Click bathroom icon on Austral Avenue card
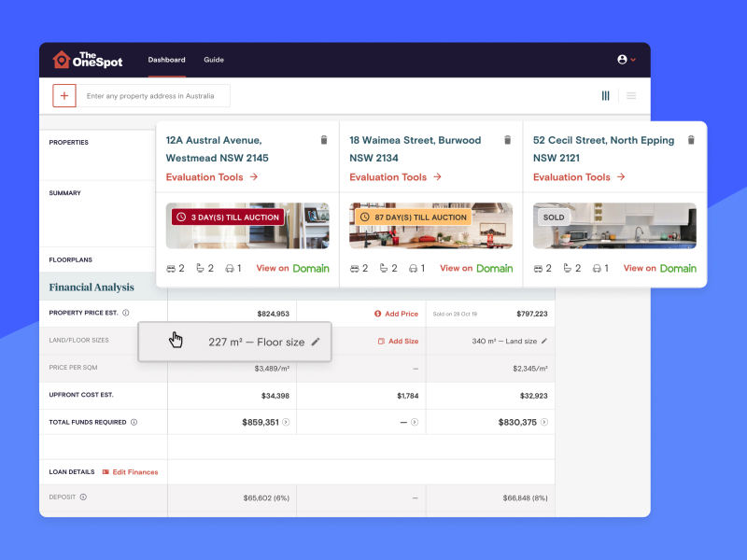This screenshot has width=747, height=560. (x=200, y=269)
